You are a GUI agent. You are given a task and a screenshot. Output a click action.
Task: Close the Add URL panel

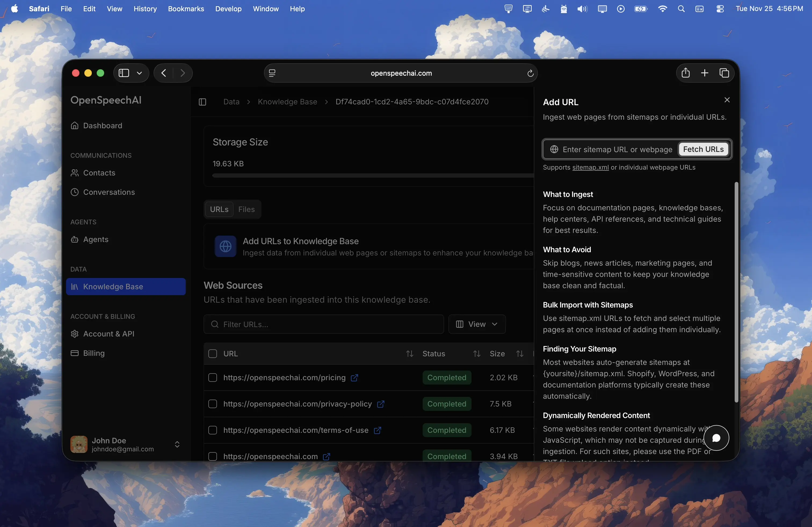(x=727, y=100)
